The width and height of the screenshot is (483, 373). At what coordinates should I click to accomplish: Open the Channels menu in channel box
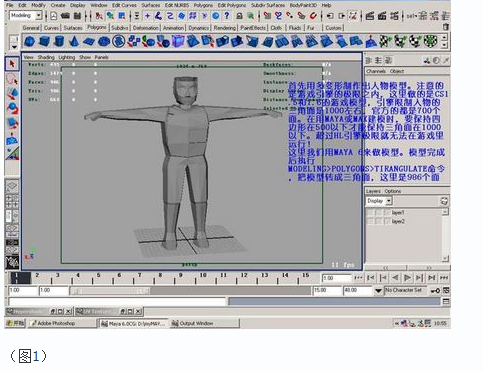[x=376, y=71]
